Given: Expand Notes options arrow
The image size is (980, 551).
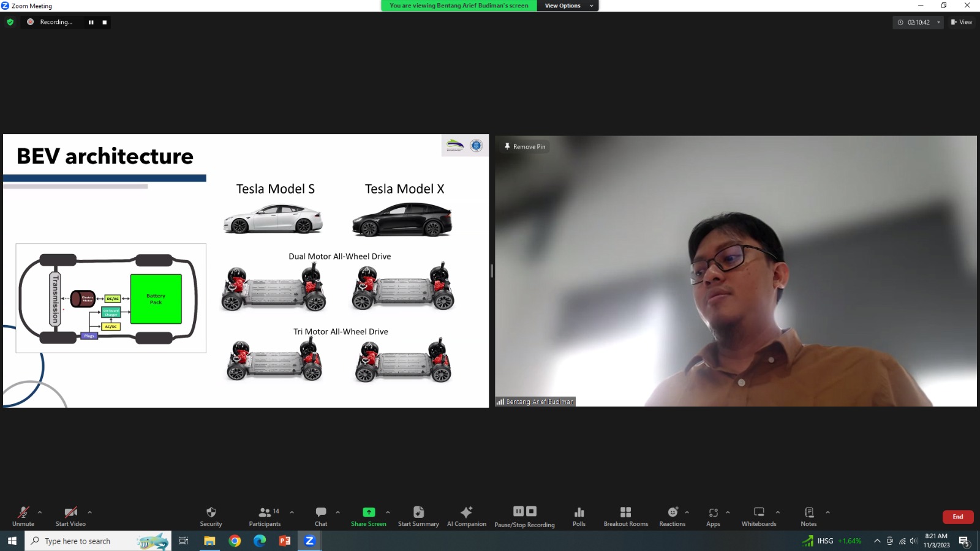Looking at the screenshot, I should coord(827,512).
